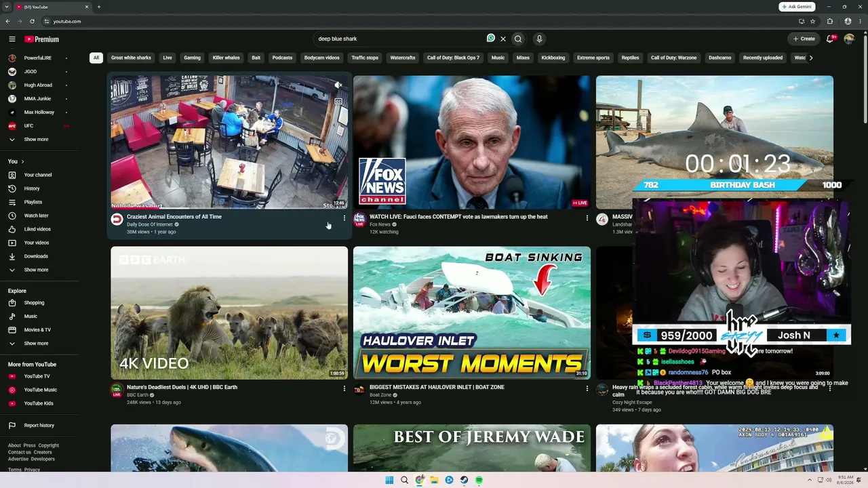868x488 pixels.
Task: Open options menu for Craziest Animal Encounters
Action: point(344,218)
